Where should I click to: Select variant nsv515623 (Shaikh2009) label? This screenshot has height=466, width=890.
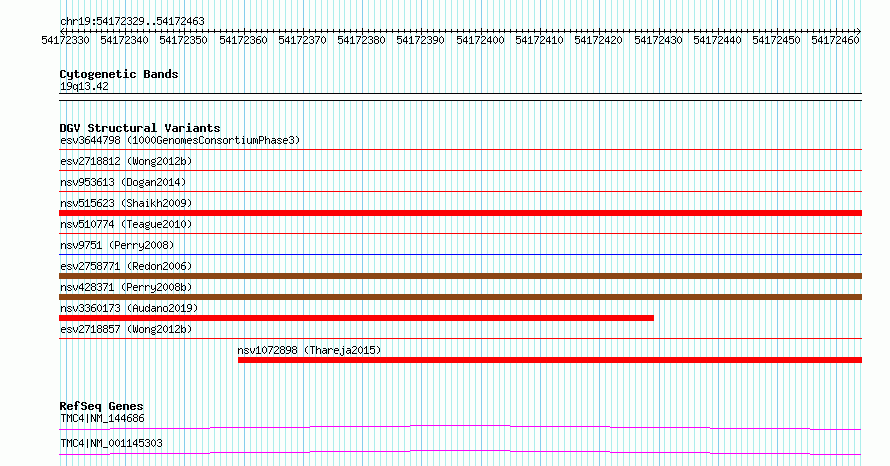click(126, 203)
